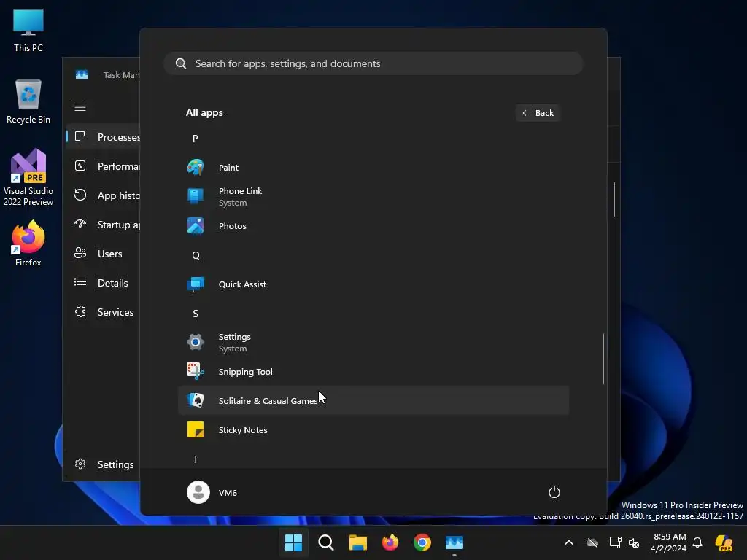Click the OneDrive cloud tray icon
747x560 pixels.
(x=592, y=542)
